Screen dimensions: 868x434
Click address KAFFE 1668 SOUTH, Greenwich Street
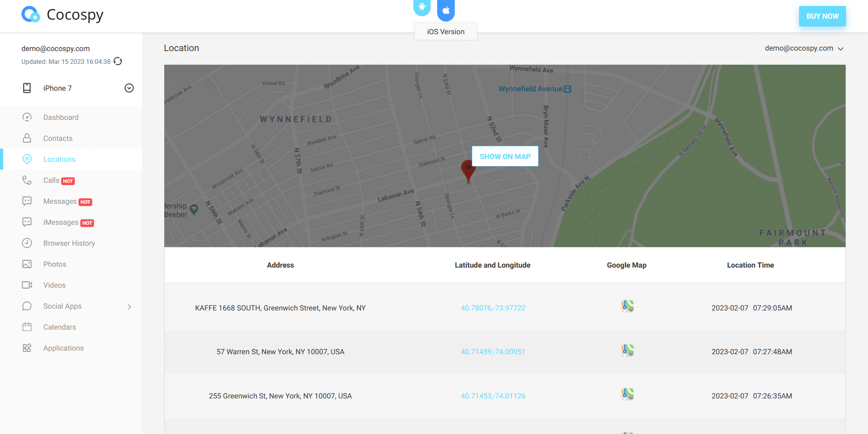(x=280, y=308)
